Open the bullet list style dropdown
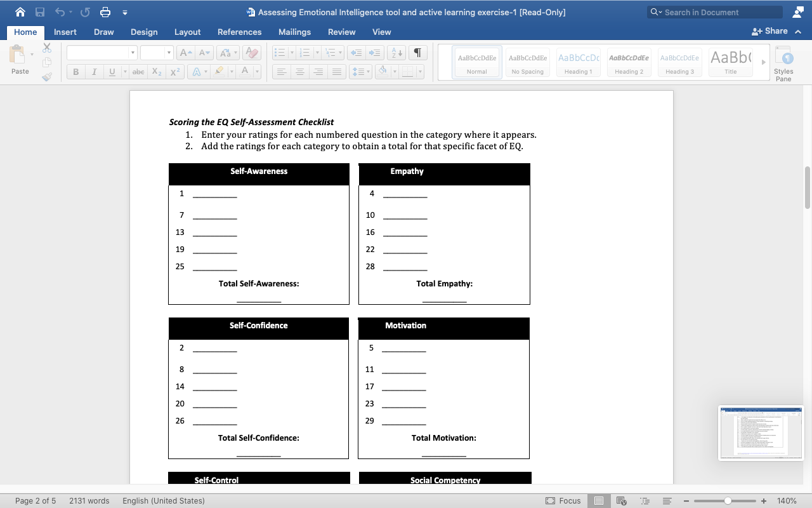The width and height of the screenshot is (812, 508). (x=291, y=53)
